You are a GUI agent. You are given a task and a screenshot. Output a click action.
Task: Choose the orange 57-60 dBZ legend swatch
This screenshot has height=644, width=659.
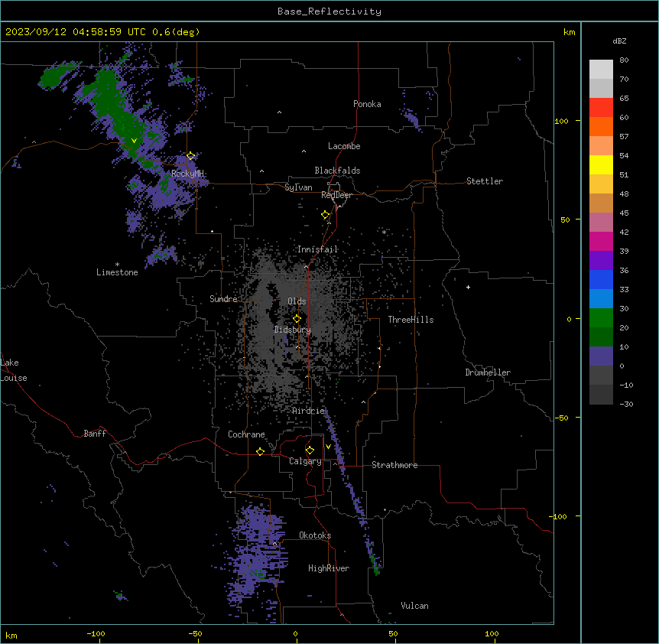(x=601, y=126)
